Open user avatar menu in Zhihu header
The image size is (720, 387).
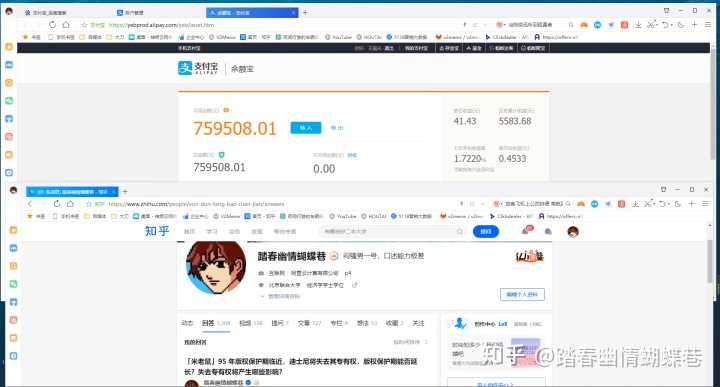573,232
